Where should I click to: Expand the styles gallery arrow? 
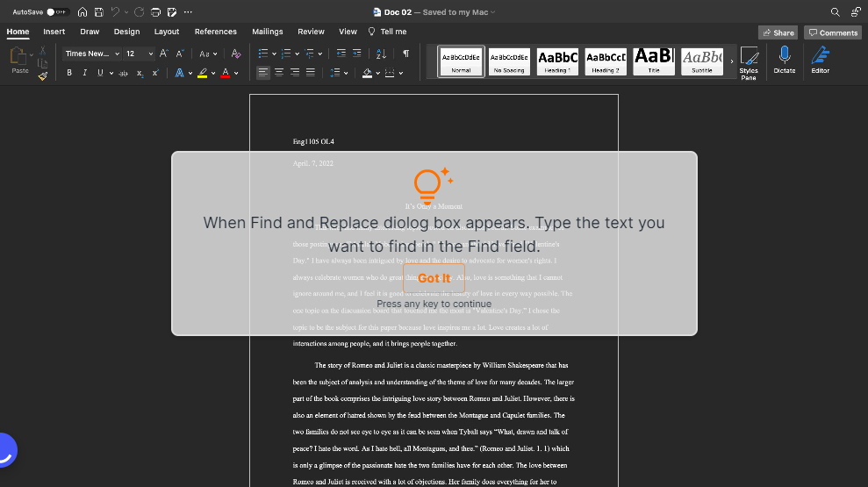pyautogui.click(x=732, y=61)
